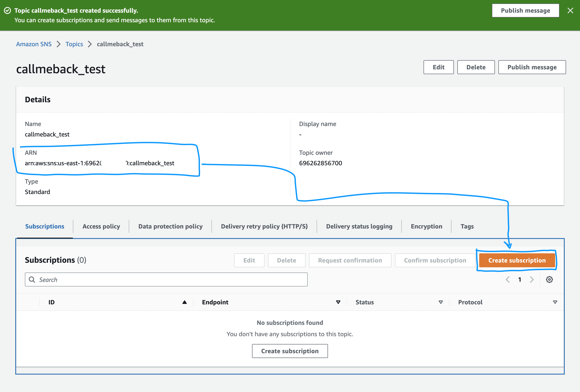Click Create subscription under No subscriptions found

point(290,351)
